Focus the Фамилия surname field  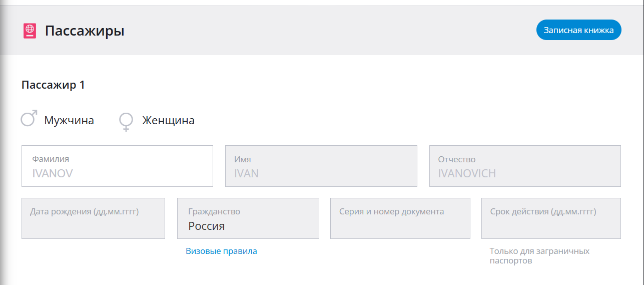pyautogui.click(x=117, y=166)
